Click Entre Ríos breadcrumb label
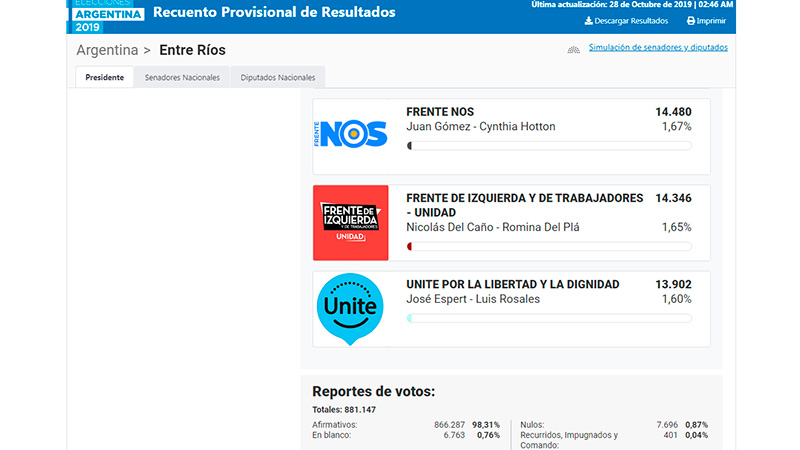 [192, 50]
